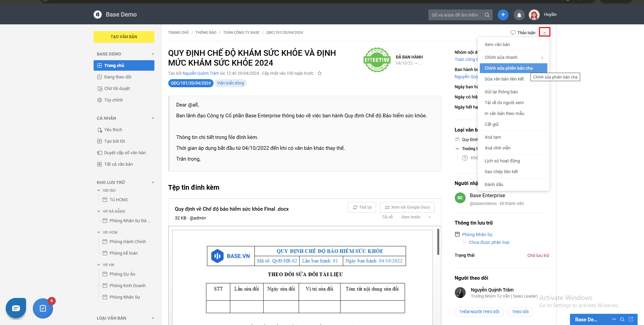Choose Xoá vĩnh viễn menu item
This screenshot has height=325, width=644.
[x=514, y=148]
